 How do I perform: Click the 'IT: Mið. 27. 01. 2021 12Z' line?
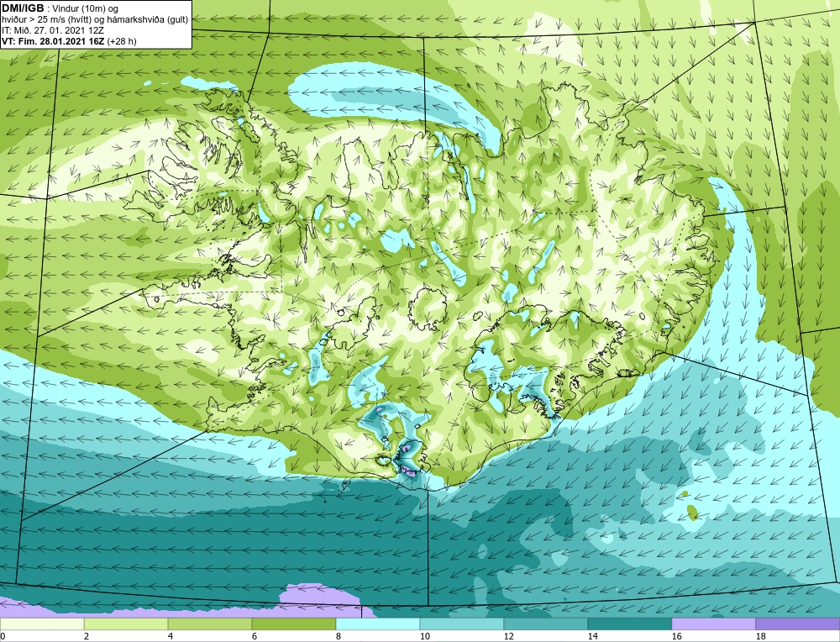pyautogui.click(x=52, y=30)
